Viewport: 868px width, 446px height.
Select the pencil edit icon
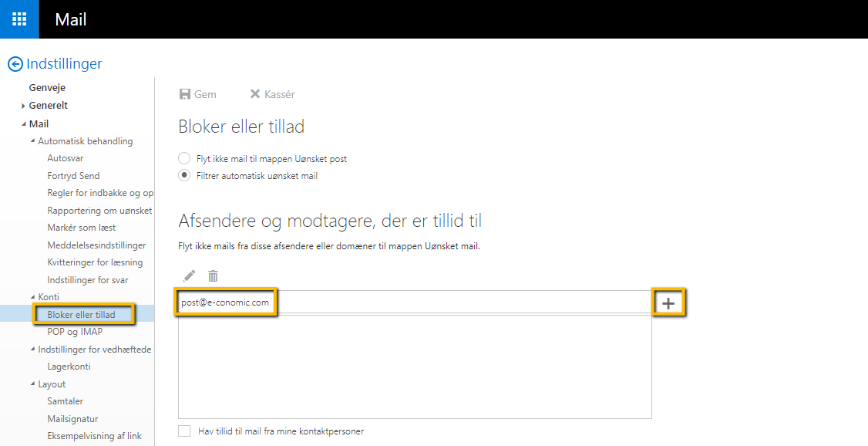pyautogui.click(x=188, y=275)
